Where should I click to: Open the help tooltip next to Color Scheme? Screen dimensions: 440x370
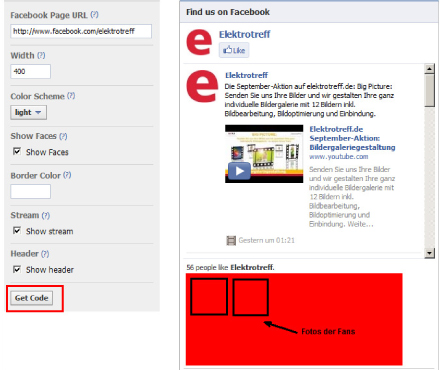(71, 96)
